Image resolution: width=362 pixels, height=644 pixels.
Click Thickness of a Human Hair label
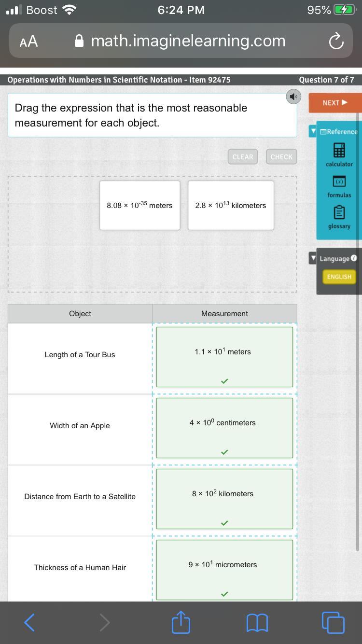tap(80, 568)
